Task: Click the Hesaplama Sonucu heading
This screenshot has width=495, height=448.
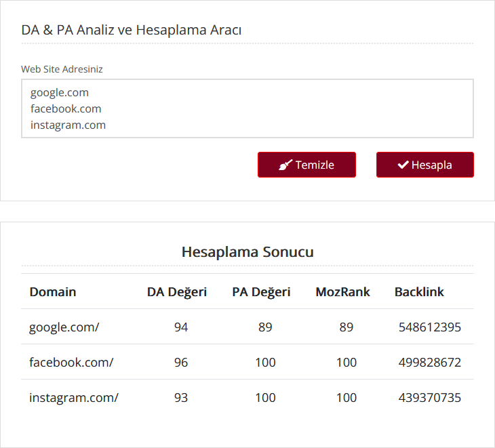Action: click(x=248, y=252)
